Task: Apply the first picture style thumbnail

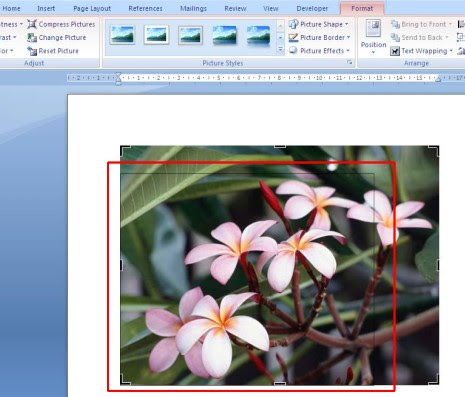Action: tap(122, 35)
